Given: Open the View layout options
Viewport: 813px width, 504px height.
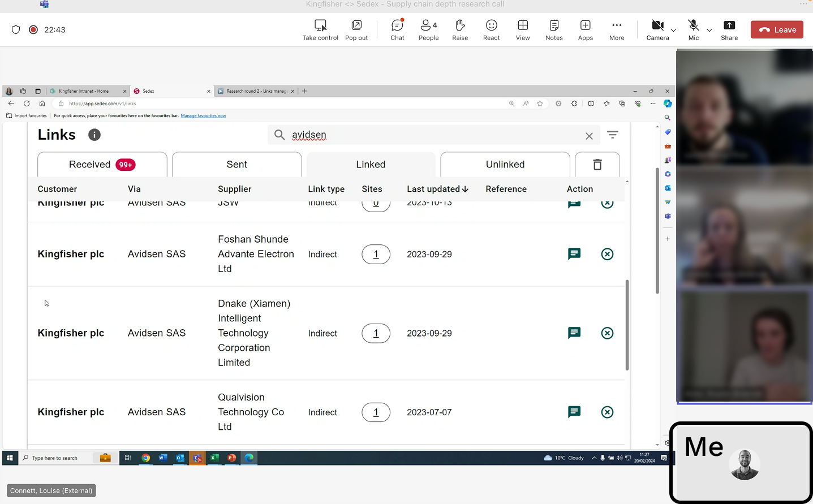Looking at the screenshot, I should point(523,30).
